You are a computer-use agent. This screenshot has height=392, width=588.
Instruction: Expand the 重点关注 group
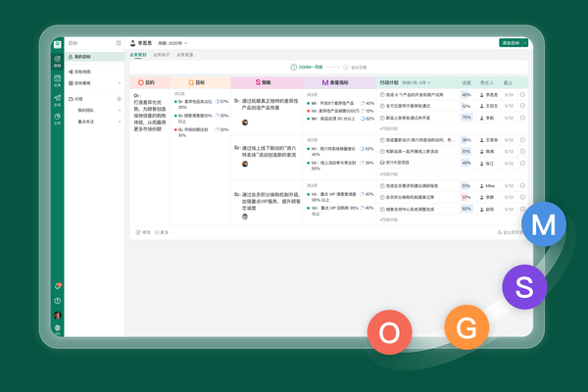pyautogui.click(x=120, y=122)
